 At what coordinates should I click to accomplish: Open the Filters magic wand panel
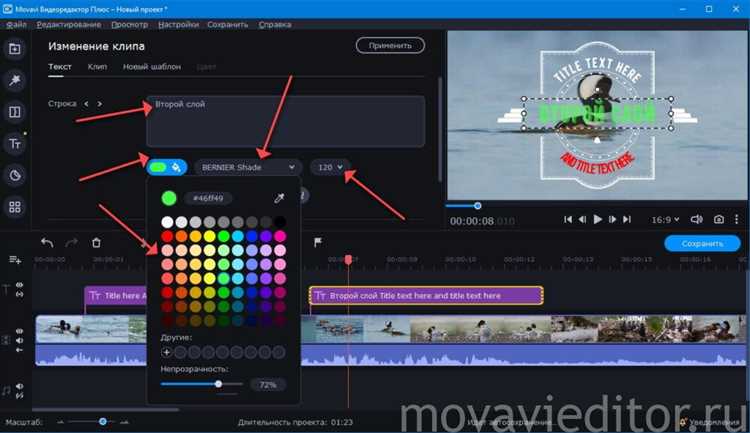[14, 80]
